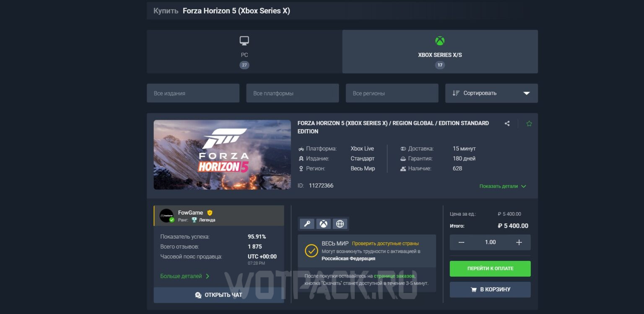
Task: Click 'ПЕРЕЙТИ К ОПЛАТЕ' checkout button
Action: [x=490, y=269]
